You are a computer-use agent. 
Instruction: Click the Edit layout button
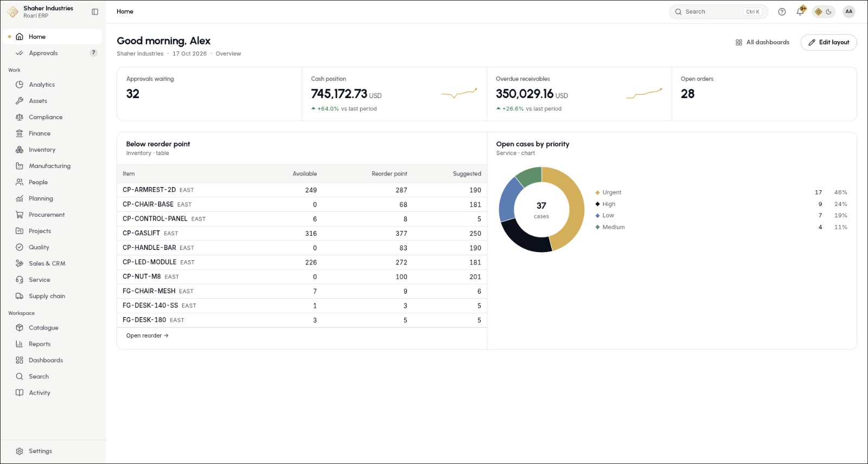click(x=828, y=42)
